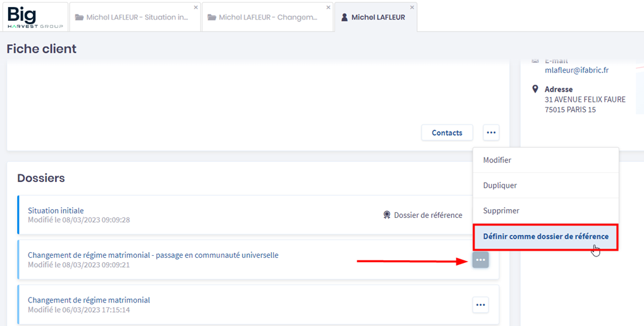Viewport: 644px width, 326px height.
Task: Open the Situation initiale dossier
Action: click(56, 210)
